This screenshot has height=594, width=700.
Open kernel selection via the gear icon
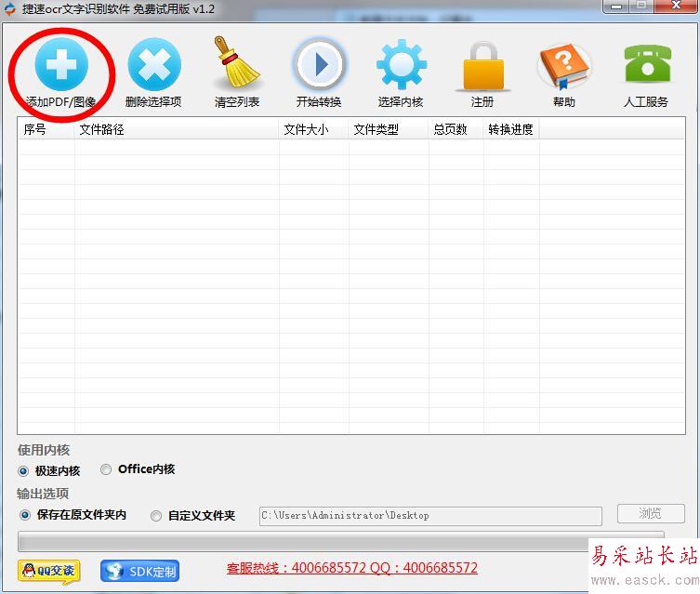402,64
